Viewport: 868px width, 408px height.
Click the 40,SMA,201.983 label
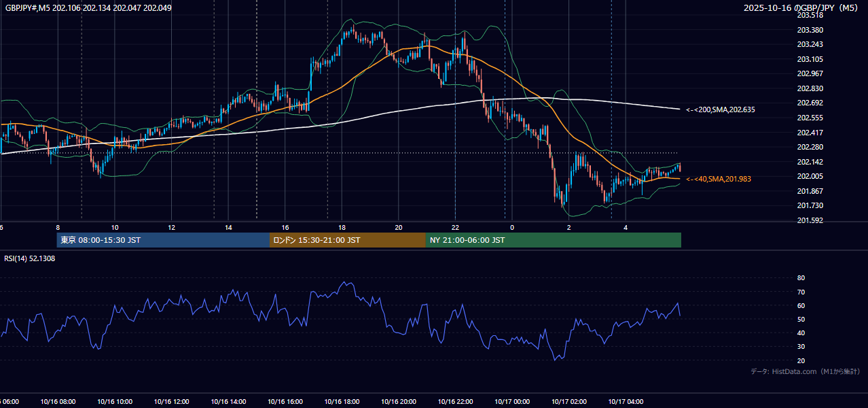(x=719, y=179)
